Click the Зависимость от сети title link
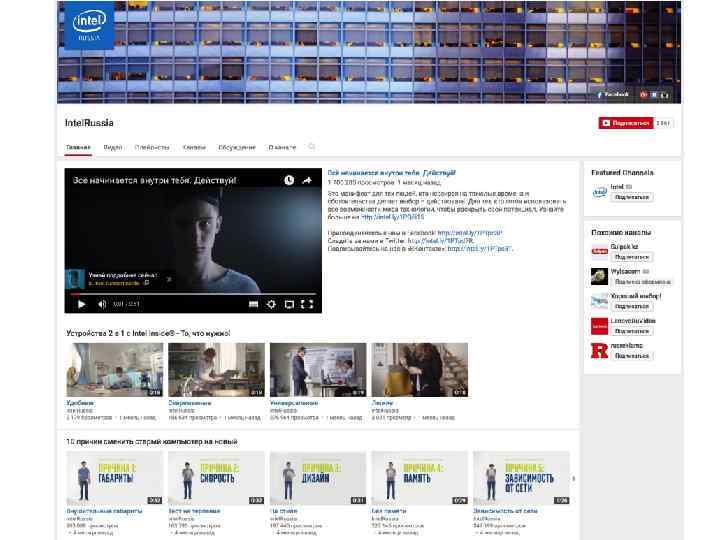The image size is (720, 540). [506, 511]
